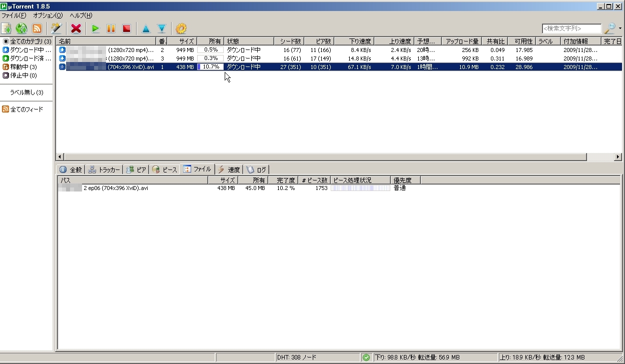Select the torrent row with 14.8 KB/s
The height and width of the screenshot is (364, 625).
[x=339, y=58]
